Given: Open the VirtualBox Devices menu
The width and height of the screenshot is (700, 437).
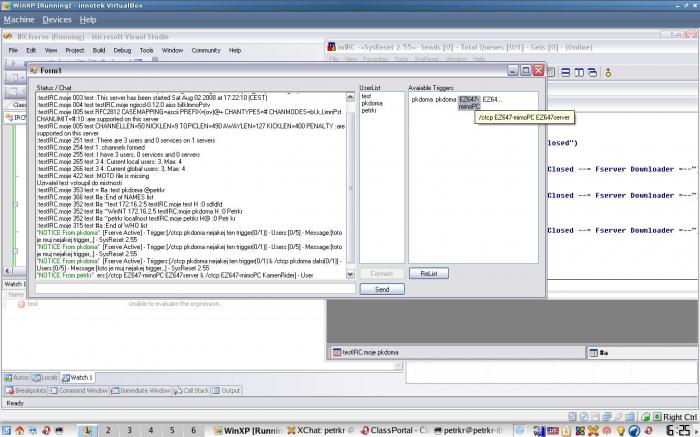Looking at the screenshot, I should tap(57, 20).
